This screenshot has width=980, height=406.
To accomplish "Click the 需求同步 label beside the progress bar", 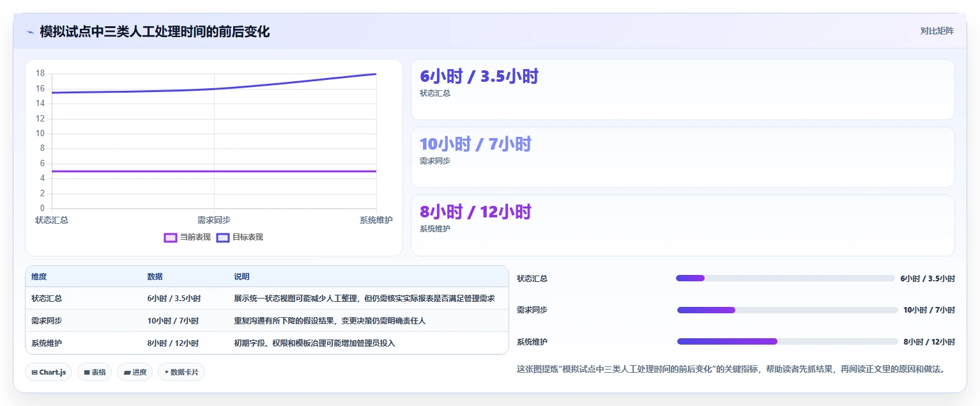I will (532, 310).
